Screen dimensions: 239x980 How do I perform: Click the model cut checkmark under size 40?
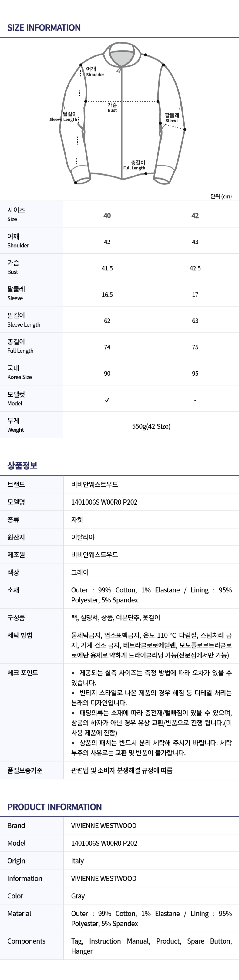click(x=107, y=399)
